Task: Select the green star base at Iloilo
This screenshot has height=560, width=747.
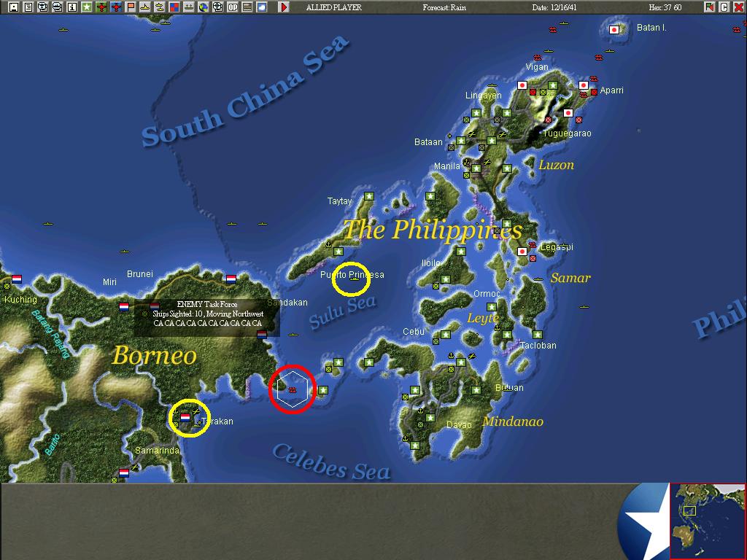Action: point(446,279)
